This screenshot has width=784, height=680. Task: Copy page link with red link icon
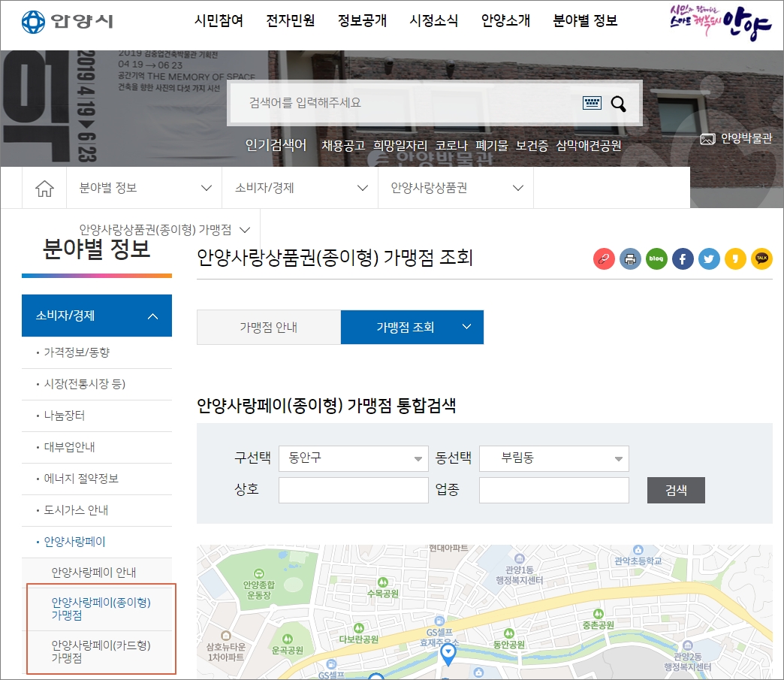(604, 258)
